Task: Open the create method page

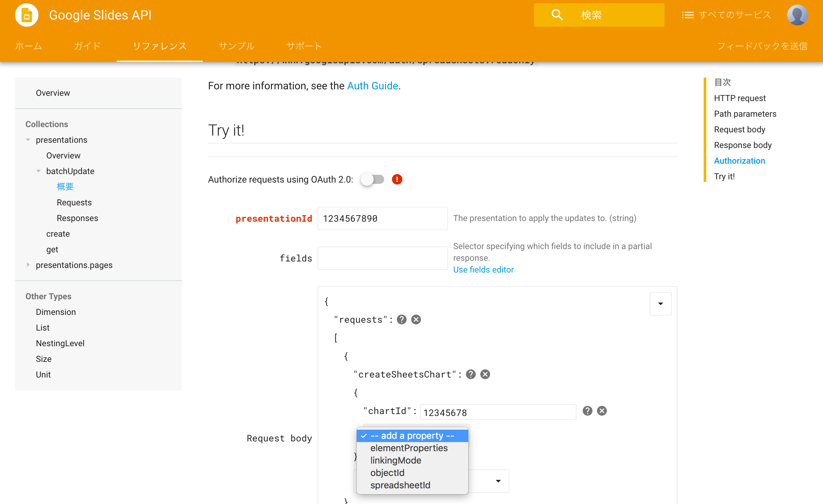Action: click(58, 234)
